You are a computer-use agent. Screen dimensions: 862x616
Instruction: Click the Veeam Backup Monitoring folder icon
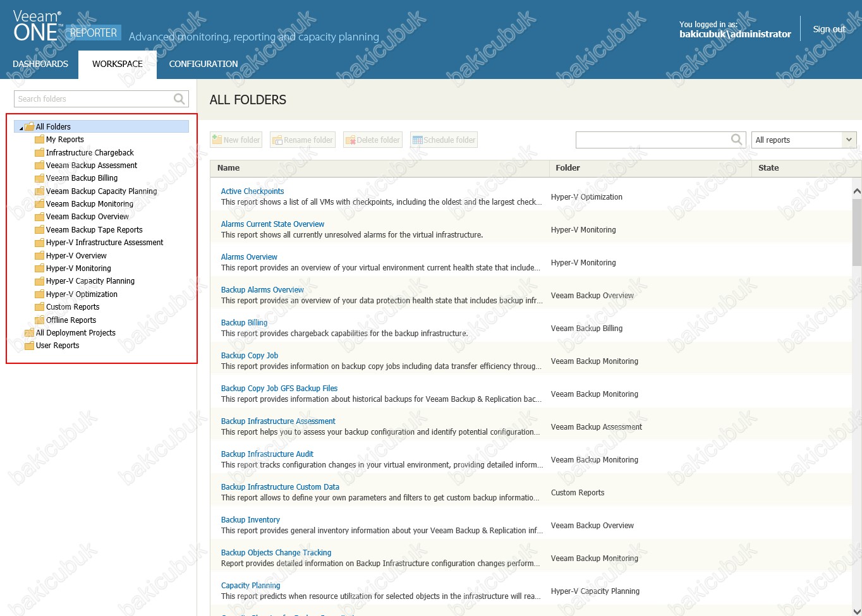[39, 204]
